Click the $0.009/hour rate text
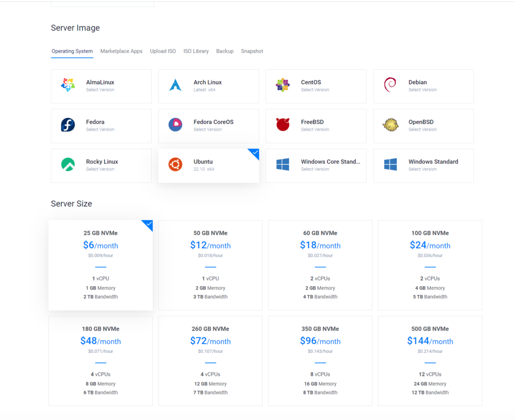This screenshot has width=515, height=420. [101, 256]
